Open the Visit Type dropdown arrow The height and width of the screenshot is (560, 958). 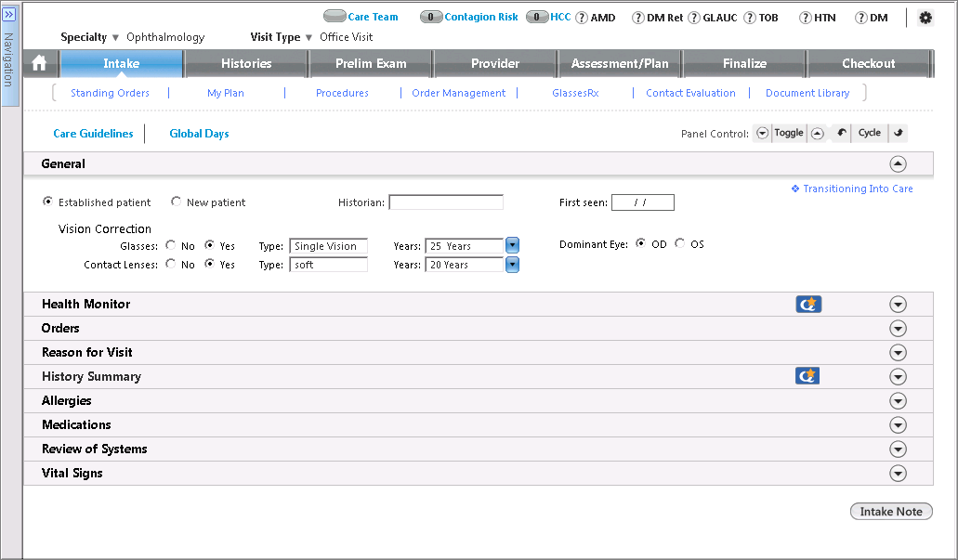tap(308, 38)
